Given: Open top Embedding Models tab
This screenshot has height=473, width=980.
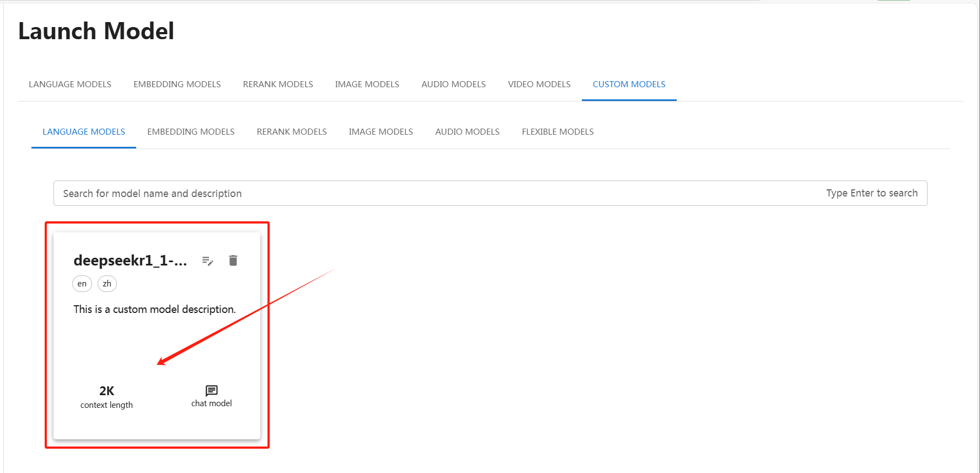Looking at the screenshot, I should (177, 84).
